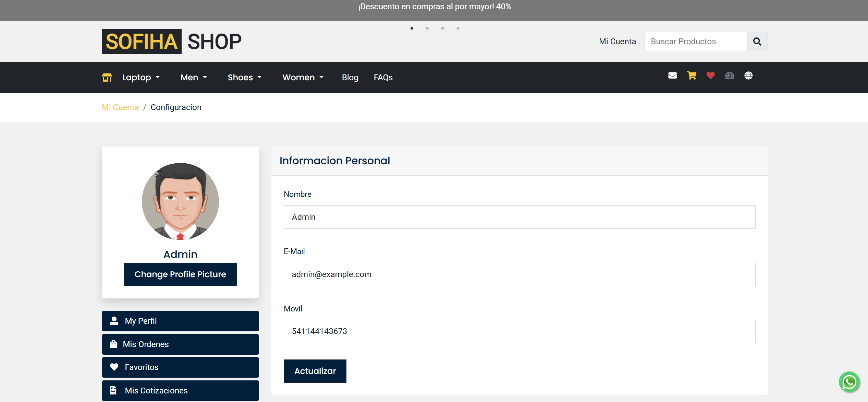
Task: Click the yellow shop icon next to Laptop
Action: [107, 77]
